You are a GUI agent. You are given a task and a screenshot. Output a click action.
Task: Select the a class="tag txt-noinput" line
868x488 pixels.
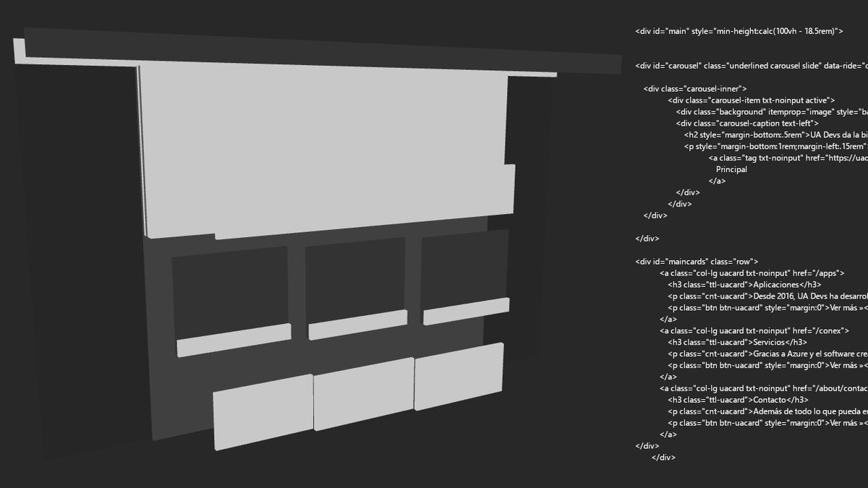[x=788, y=158]
